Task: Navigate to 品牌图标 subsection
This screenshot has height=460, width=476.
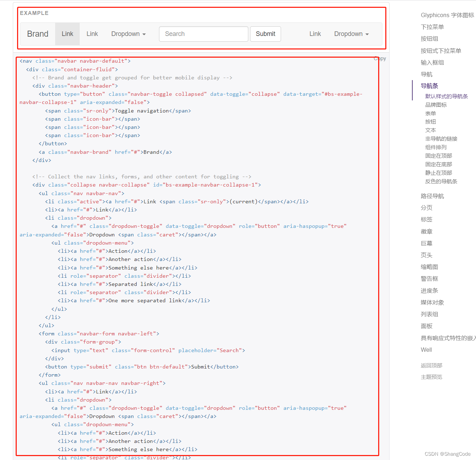Action: click(x=436, y=105)
